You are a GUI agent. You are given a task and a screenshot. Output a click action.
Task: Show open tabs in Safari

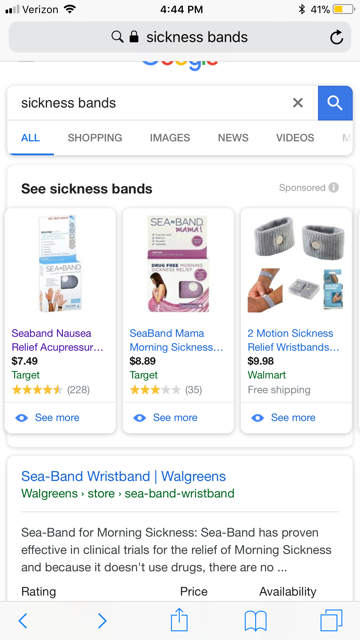click(x=331, y=620)
